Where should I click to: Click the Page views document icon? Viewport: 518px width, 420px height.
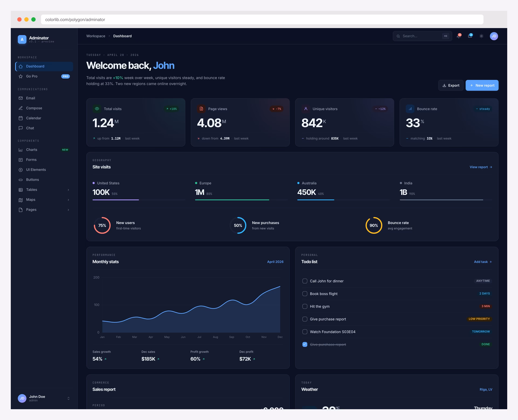point(201,109)
